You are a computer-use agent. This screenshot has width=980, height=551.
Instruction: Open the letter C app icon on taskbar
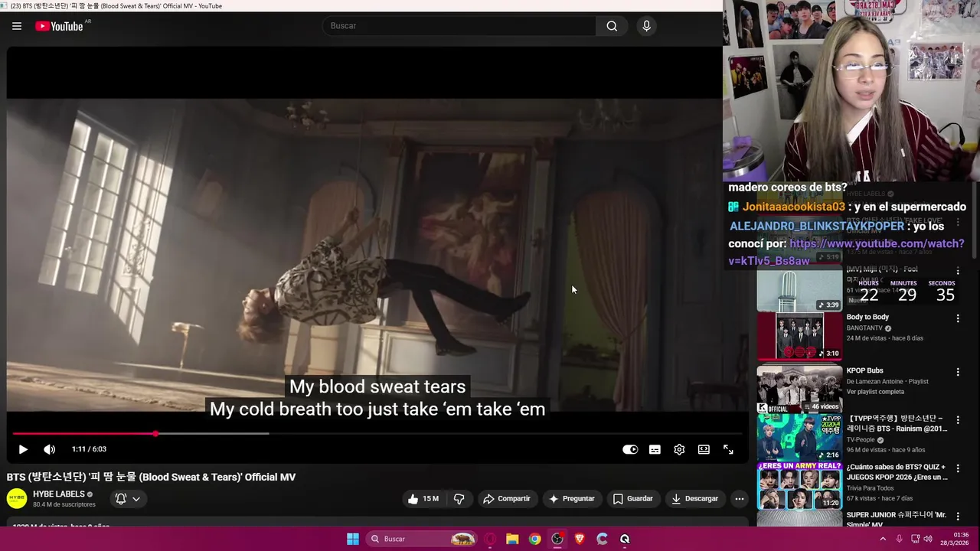(602, 539)
